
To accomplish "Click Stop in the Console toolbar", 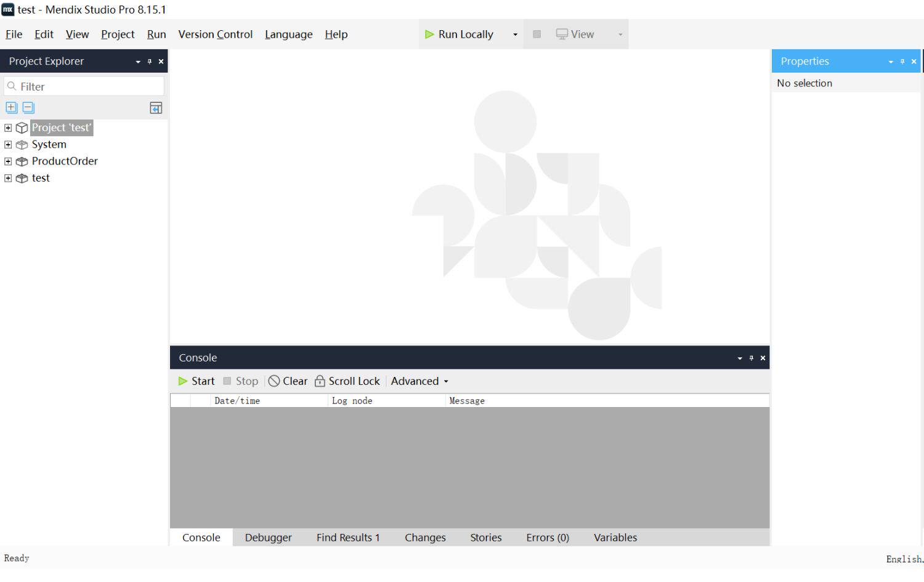I will point(241,381).
